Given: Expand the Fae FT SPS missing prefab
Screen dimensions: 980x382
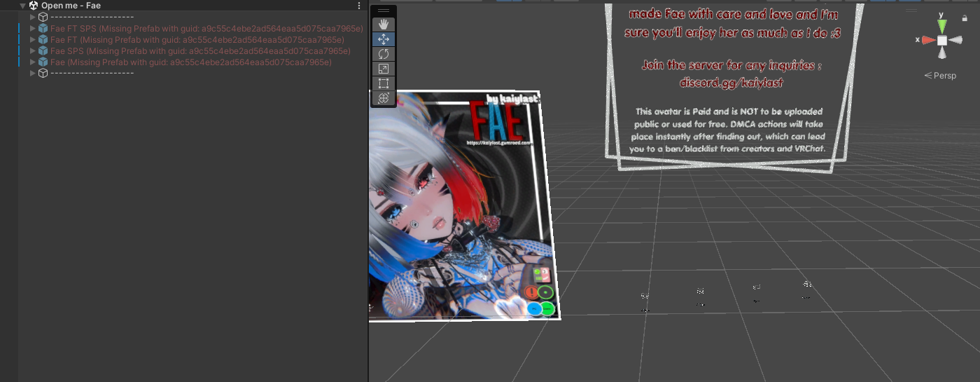Looking at the screenshot, I should tap(32, 29).
